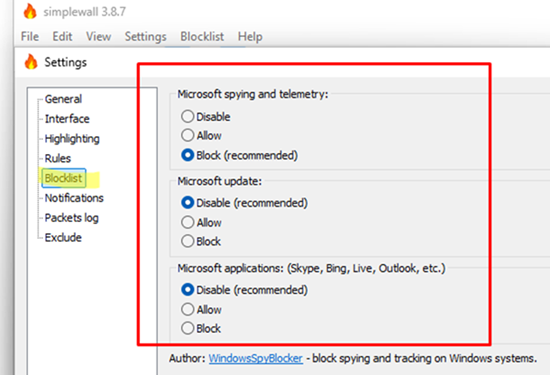Click the flame icon beside Settings heading
Viewport: 550px width, 375px height.
(x=31, y=62)
